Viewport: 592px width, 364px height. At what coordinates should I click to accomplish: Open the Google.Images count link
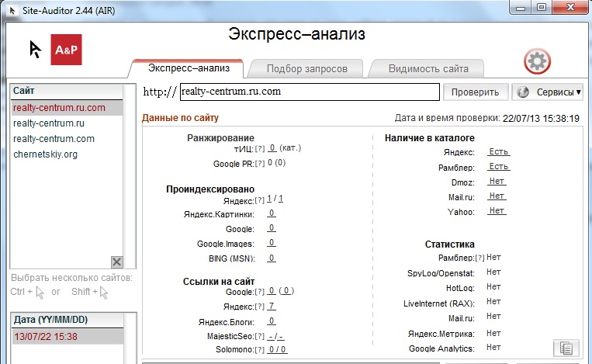click(x=272, y=243)
